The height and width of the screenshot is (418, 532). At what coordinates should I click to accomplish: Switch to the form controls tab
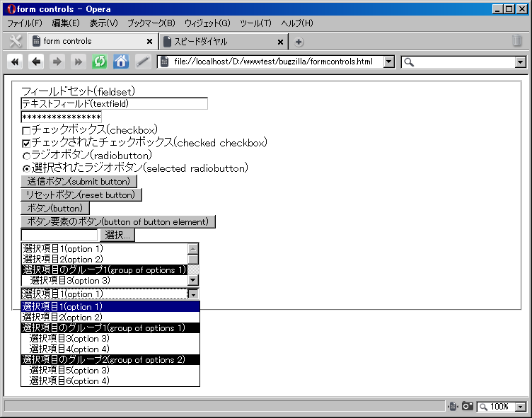(92, 42)
